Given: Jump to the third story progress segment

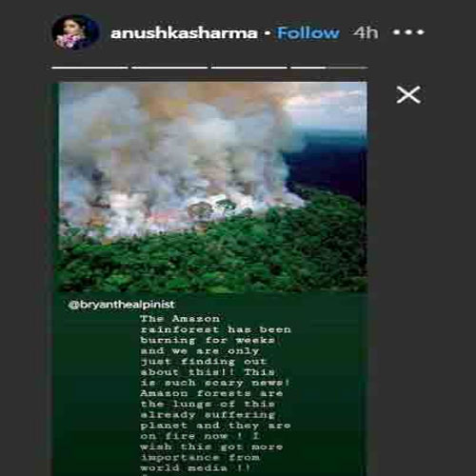Looking at the screenshot, I should (249, 68).
